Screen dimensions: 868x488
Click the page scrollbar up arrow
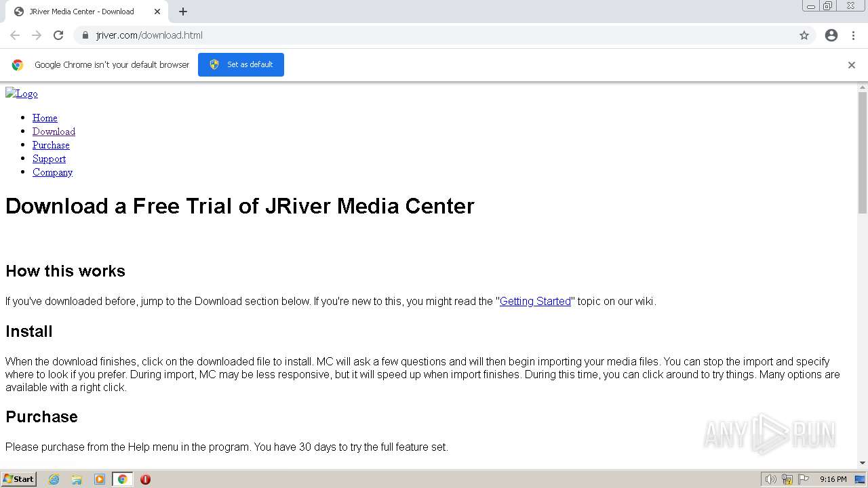click(x=863, y=87)
